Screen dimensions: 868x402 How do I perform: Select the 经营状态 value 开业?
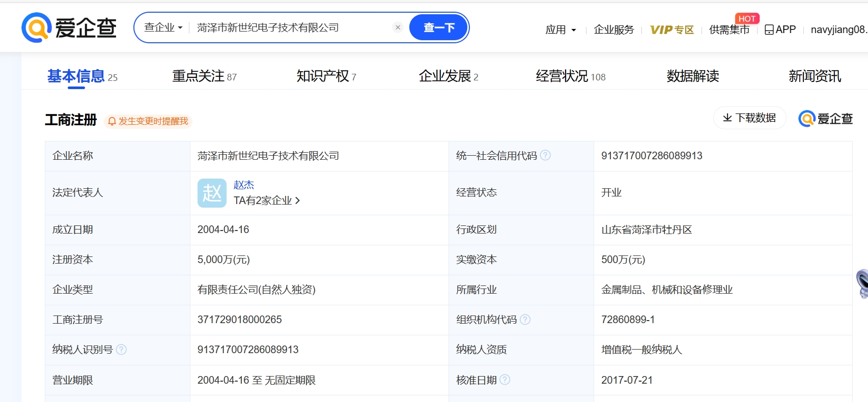pyautogui.click(x=611, y=192)
